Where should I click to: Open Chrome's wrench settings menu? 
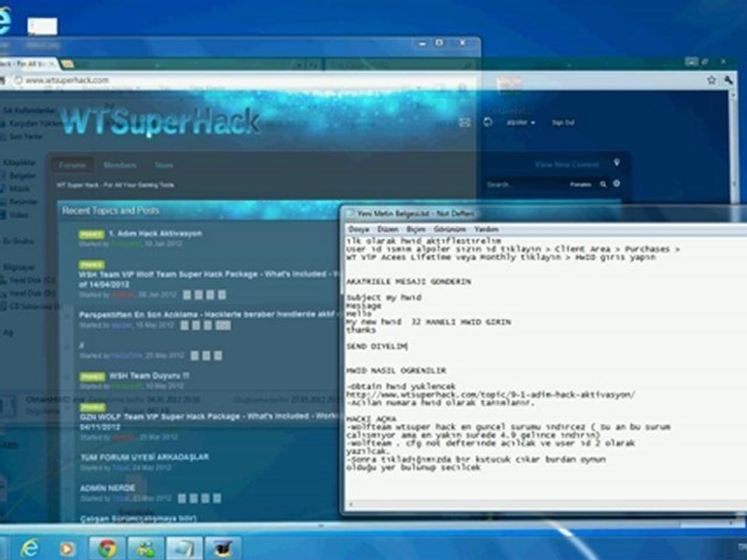coord(728,80)
